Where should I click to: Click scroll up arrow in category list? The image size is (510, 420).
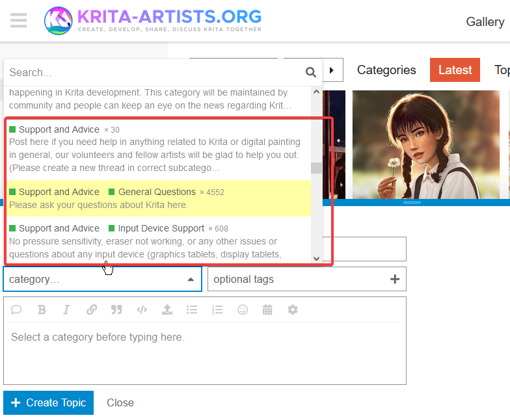point(316,92)
